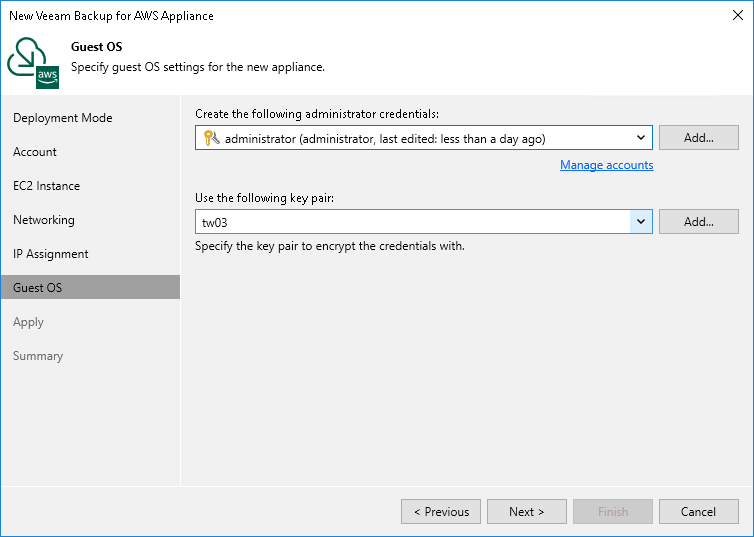
Task: Click the key icon beside administrator credentials
Action: (x=210, y=138)
